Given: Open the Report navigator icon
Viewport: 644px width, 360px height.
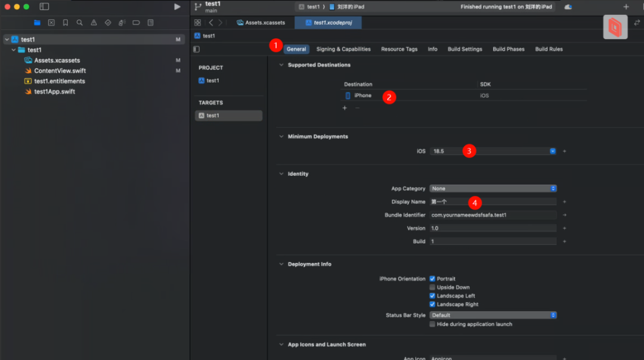Looking at the screenshot, I should 151,23.
